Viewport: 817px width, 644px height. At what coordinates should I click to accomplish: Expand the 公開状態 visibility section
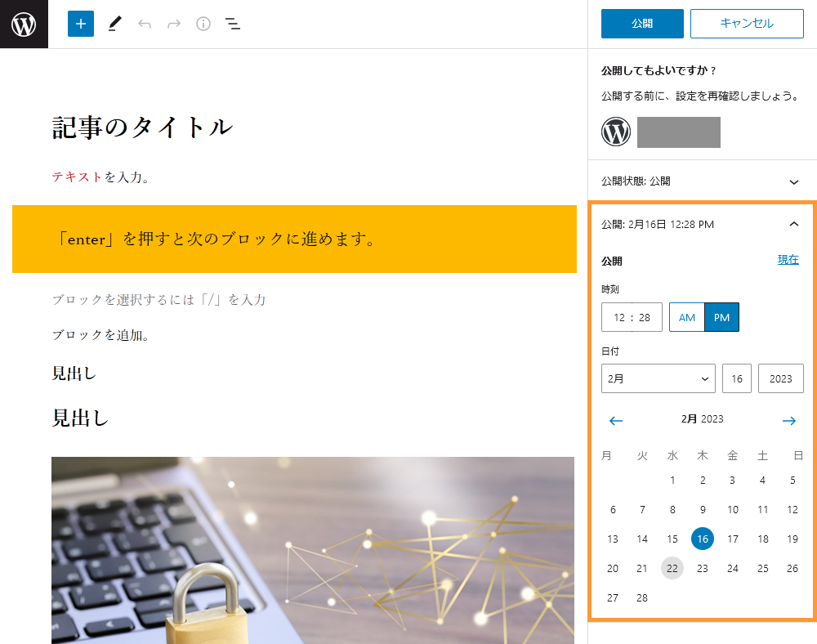coord(794,181)
